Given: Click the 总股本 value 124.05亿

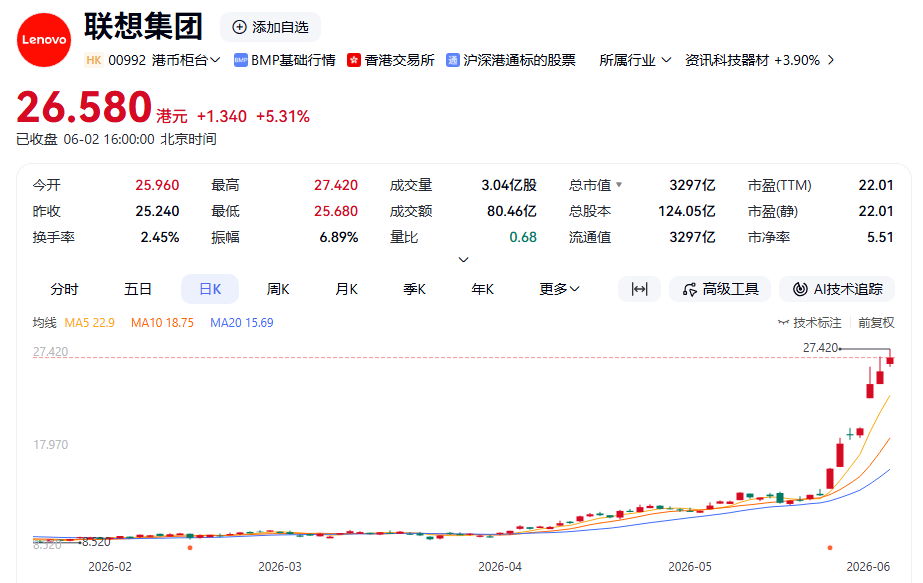Looking at the screenshot, I should click(686, 211).
